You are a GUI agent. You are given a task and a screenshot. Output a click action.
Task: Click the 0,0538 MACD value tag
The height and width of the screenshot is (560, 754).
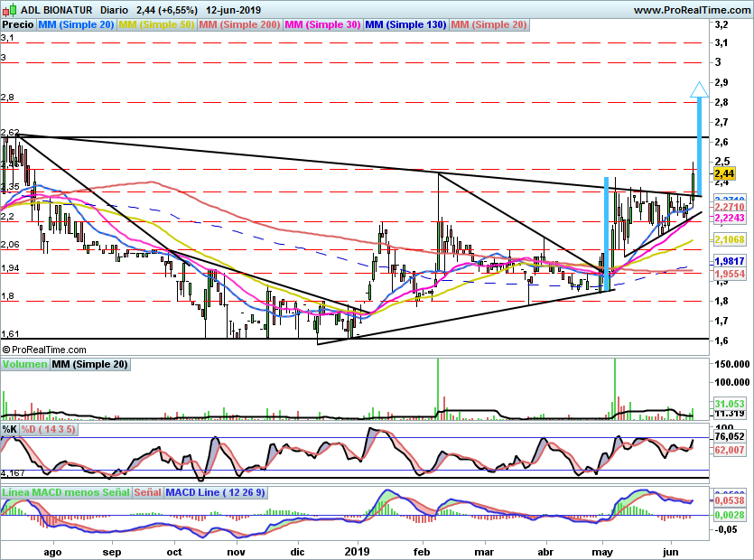pos(728,499)
